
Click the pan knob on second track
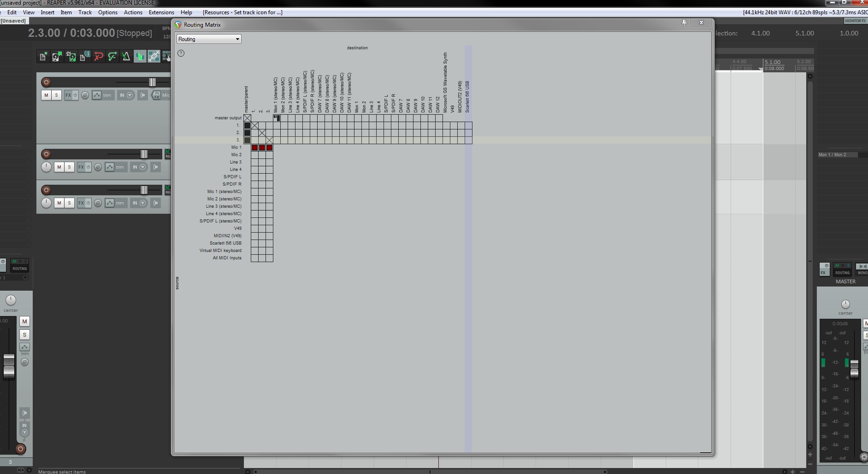(46, 167)
